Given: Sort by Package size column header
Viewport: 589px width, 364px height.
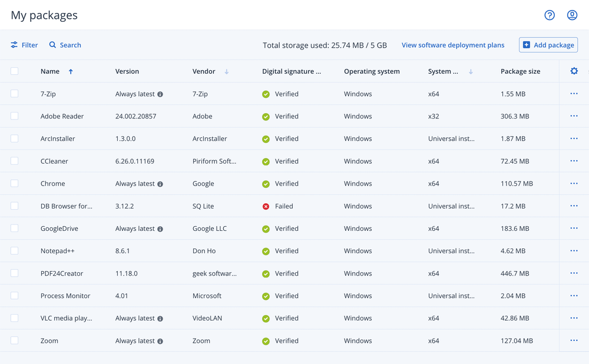Looking at the screenshot, I should click(x=520, y=71).
